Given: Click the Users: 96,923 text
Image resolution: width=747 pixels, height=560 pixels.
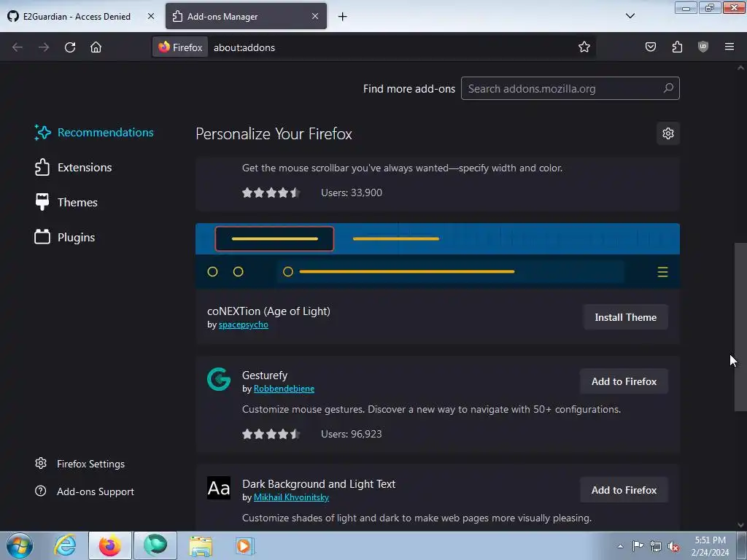Looking at the screenshot, I should pos(352,434).
